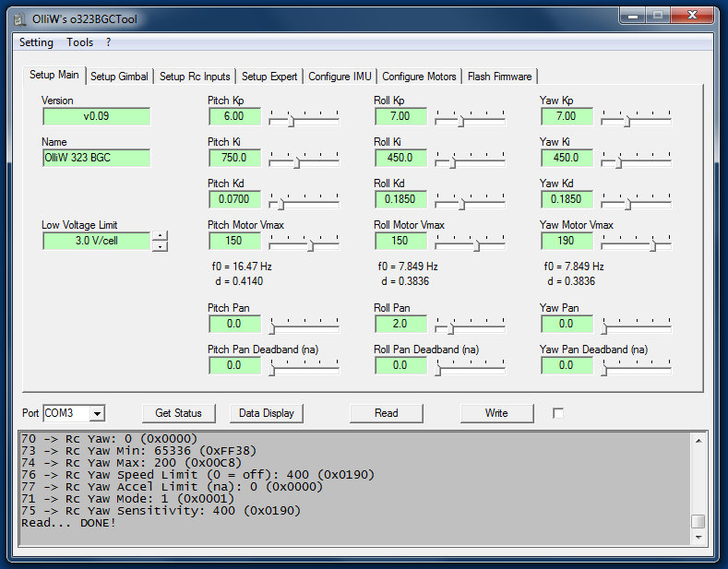This screenshot has width=728, height=569.
Task: Open the Setting menu
Action: point(36,42)
